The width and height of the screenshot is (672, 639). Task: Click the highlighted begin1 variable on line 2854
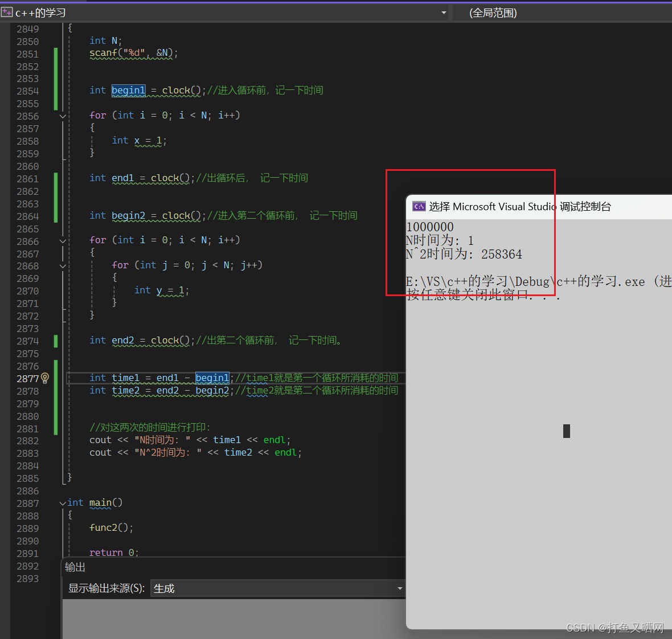point(129,91)
